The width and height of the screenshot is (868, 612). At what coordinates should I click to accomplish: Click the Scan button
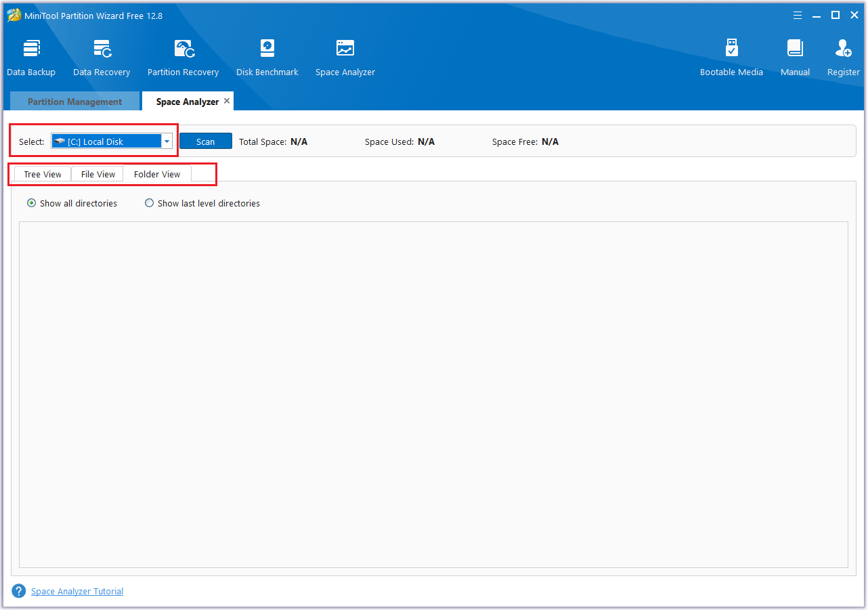[206, 141]
